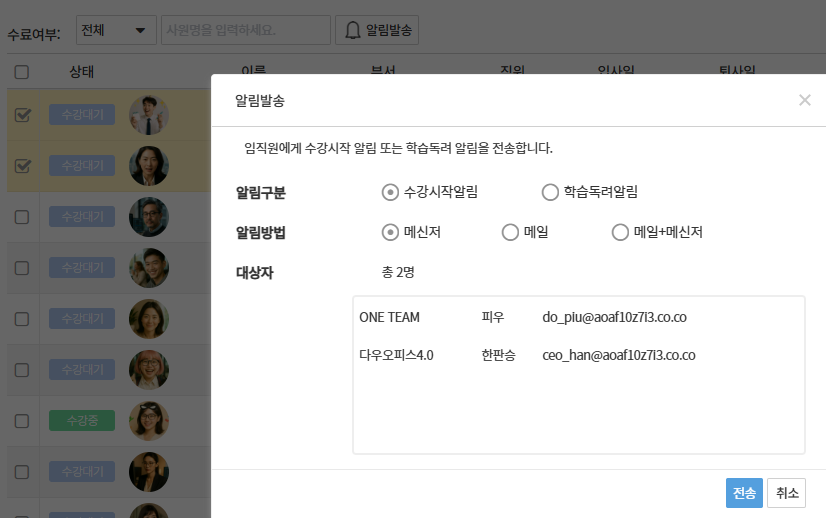Click the green 수강중 status badge
This screenshot has width=826, height=518.
coord(82,421)
